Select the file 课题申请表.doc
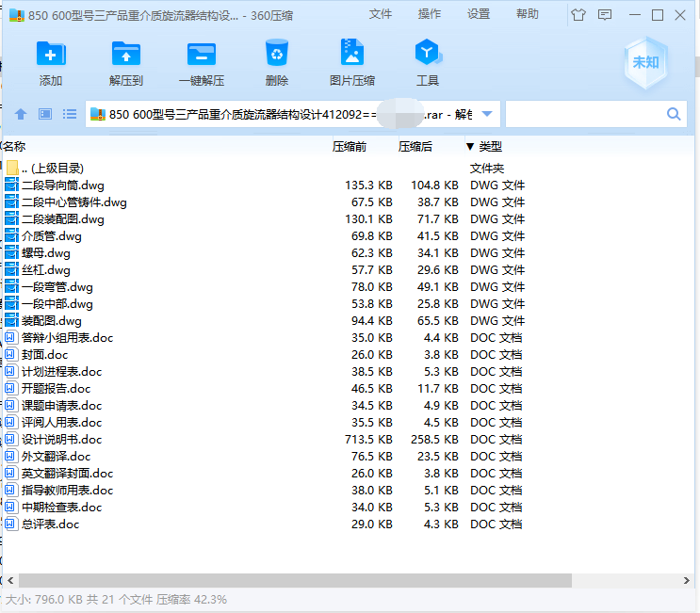The image size is (700, 613). pyautogui.click(x=61, y=406)
